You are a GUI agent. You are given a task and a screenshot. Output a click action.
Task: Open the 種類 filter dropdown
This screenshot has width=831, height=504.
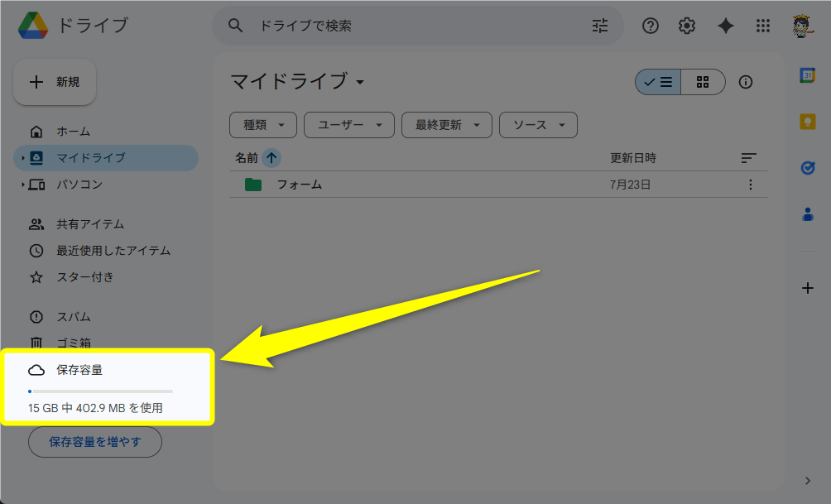(x=263, y=125)
